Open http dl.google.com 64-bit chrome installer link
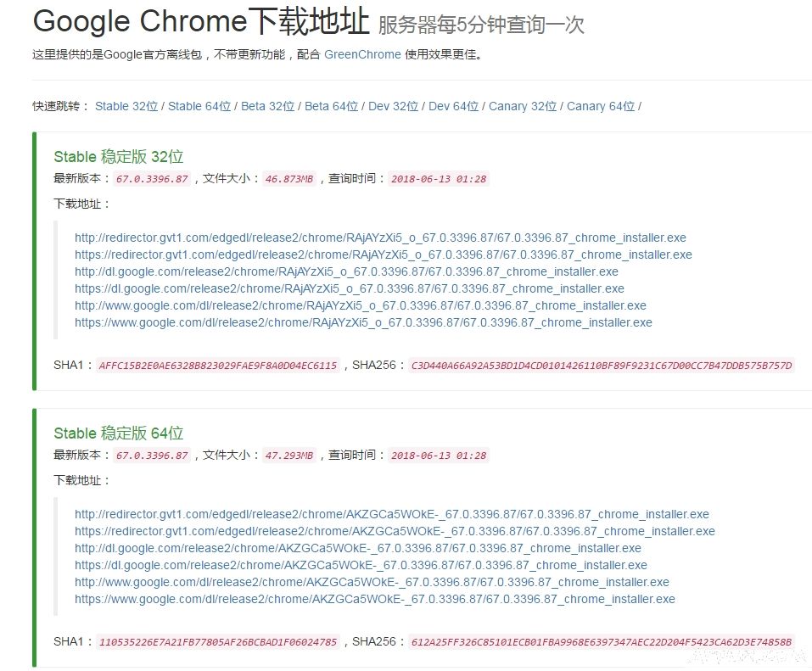This screenshot has width=812, height=671. click(357, 548)
